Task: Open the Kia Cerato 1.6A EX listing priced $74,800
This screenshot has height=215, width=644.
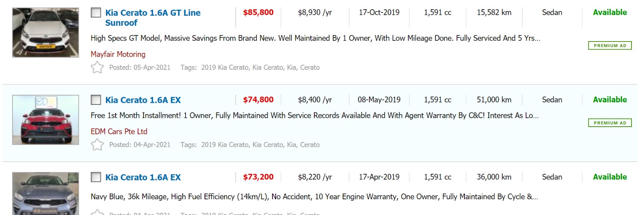Action: (x=143, y=100)
